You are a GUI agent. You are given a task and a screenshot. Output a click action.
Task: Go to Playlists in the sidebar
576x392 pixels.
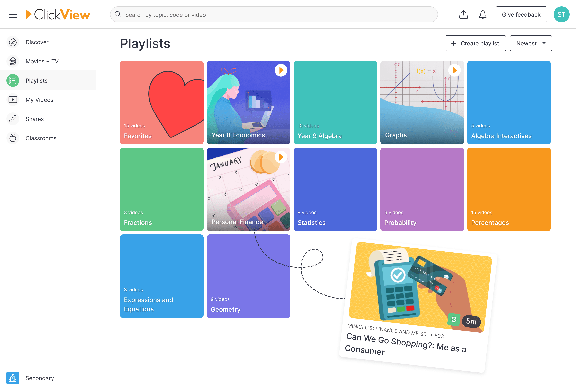coord(36,80)
